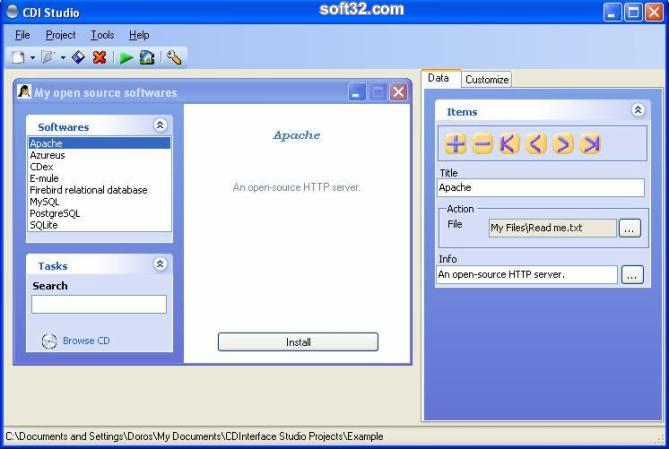Collapse the Softwares panel

pos(159,126)
